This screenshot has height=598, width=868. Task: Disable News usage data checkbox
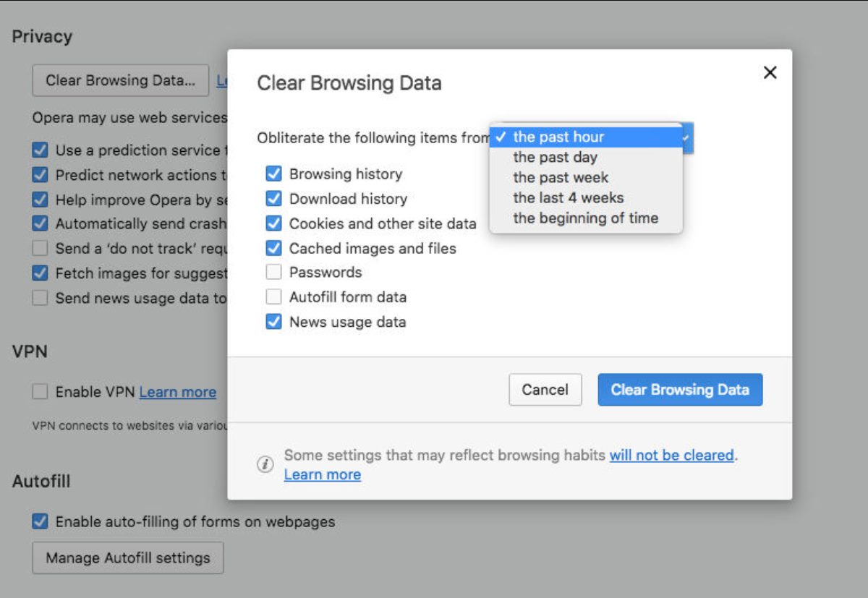pos(273,322)
